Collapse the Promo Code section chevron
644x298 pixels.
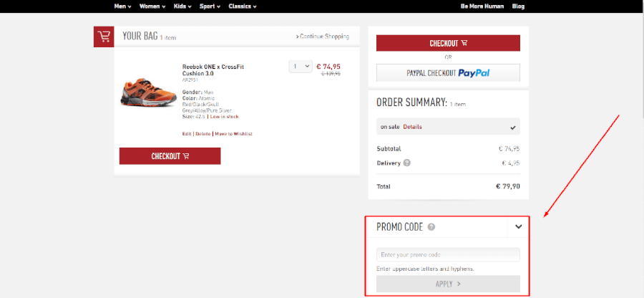519,227
